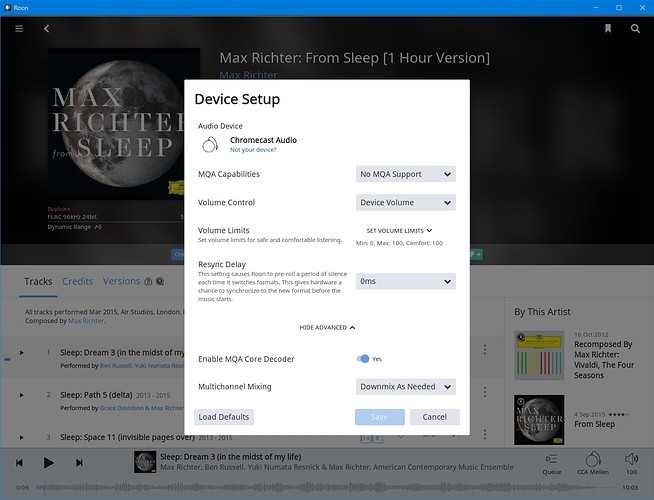Click From Sleep title in sidebar
This screenshot has width=654, height=500.
click(594, 424)
